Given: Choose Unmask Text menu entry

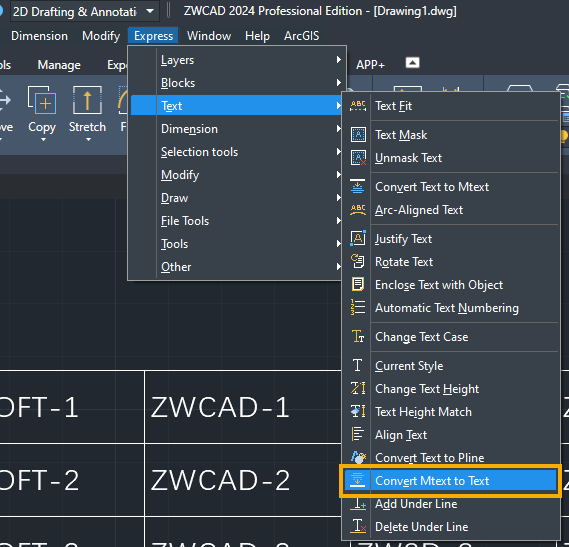Looking at the screenshot, I should point(451,158).
